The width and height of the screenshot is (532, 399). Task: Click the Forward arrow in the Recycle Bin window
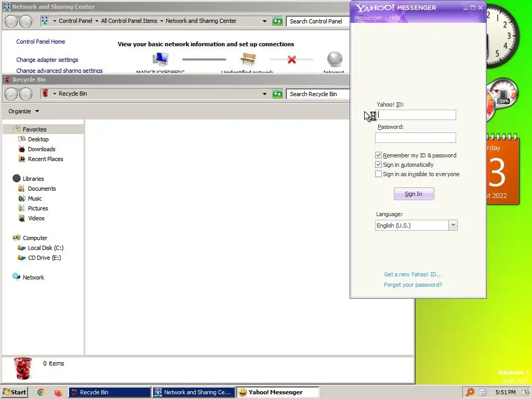(x=25, y=94)
